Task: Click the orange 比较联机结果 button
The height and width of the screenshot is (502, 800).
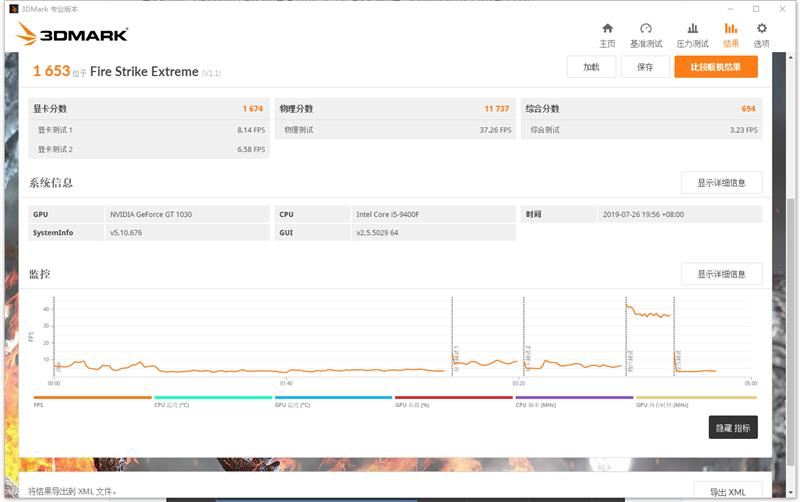Action: 716,67
